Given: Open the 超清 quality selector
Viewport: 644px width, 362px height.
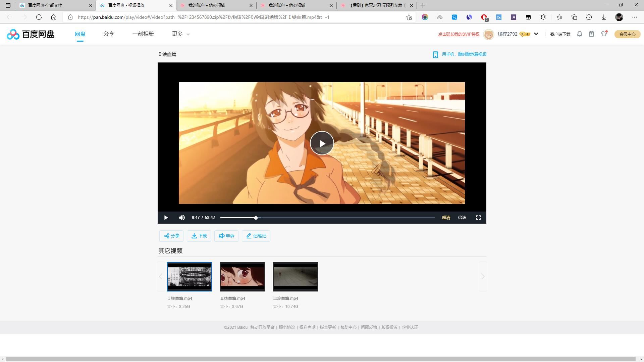Looking at the screenshot, I should pyautogui.click(x=446, y=218).
